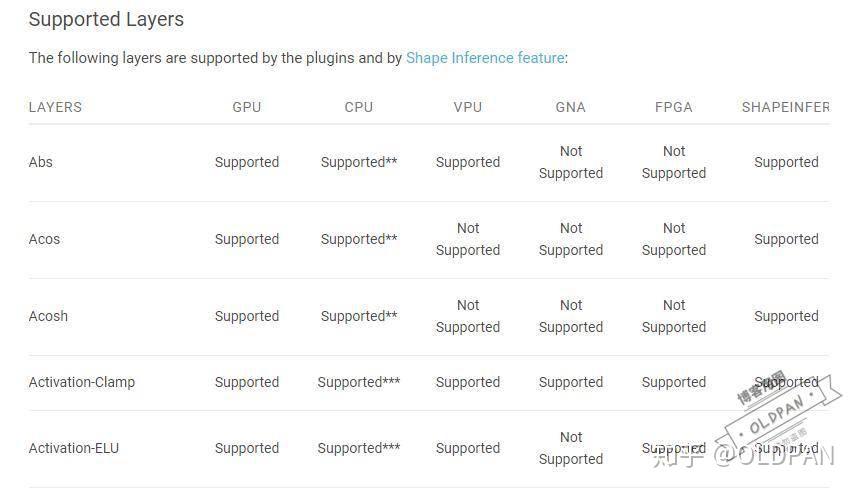857x490 pixels.
Task: Click the LAYERS column header
Action: pyautogui.click(x=55, y=107)
